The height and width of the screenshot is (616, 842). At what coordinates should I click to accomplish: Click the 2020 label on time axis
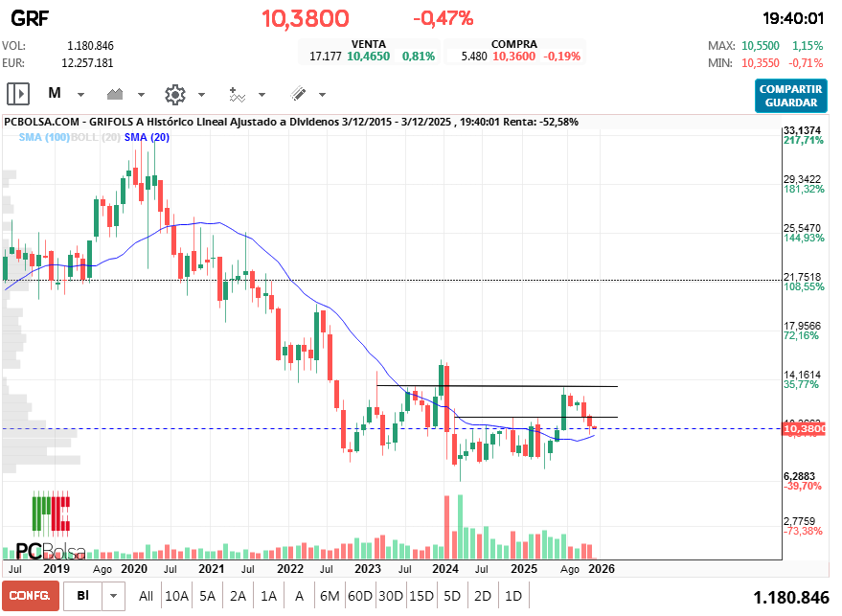pyautogui.click(x=134, y=569)
